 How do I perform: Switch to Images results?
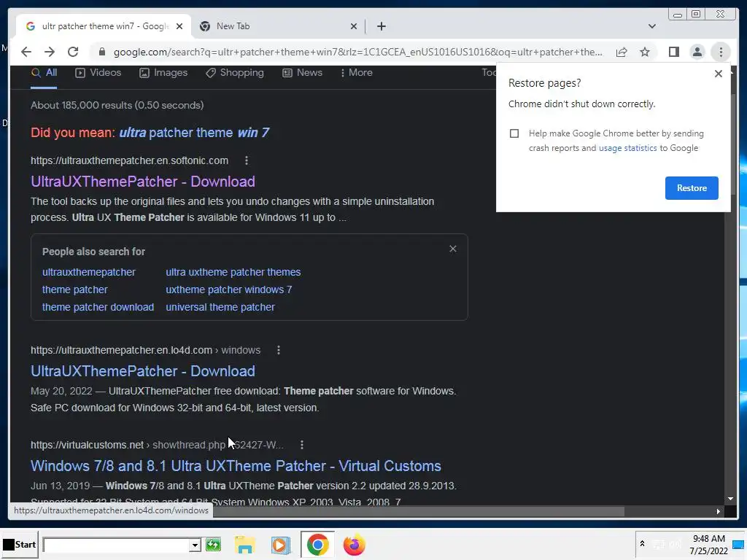tap(163, 73)
